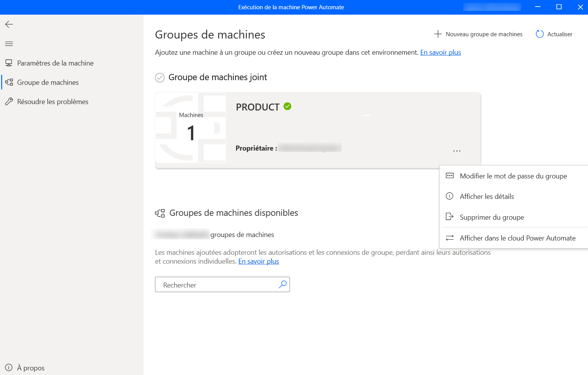Click the Machines count thumbnail
Image resolution: width=588 pixels, height=375 pixels.
(x=191, y=128)
